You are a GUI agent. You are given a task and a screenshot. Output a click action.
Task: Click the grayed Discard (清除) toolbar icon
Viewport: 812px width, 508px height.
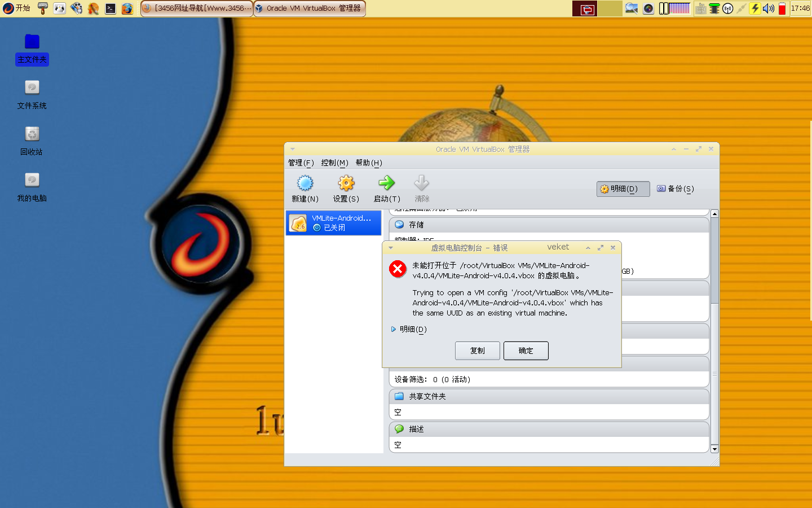pyautogui.click(x=422, y=183)
